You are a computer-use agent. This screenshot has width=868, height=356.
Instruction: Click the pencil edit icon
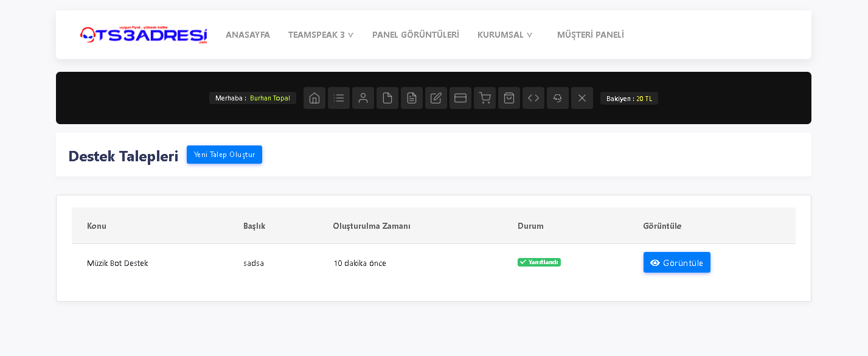pos(436,98)
